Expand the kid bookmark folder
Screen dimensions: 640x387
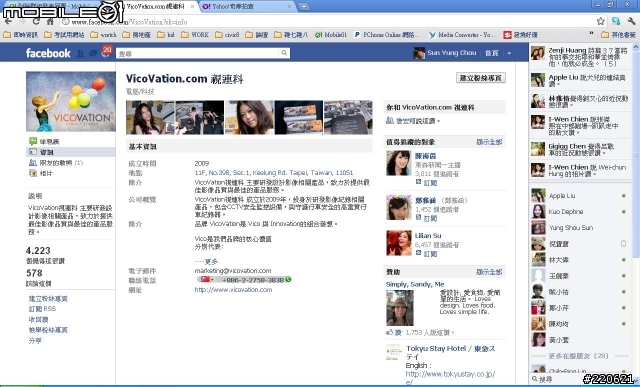(166, 35)
